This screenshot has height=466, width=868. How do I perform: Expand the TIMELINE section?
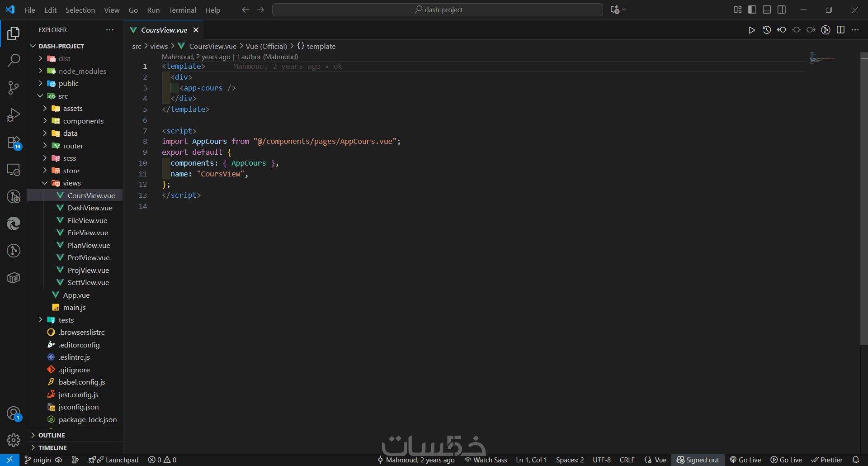click(x=75, y=448)
